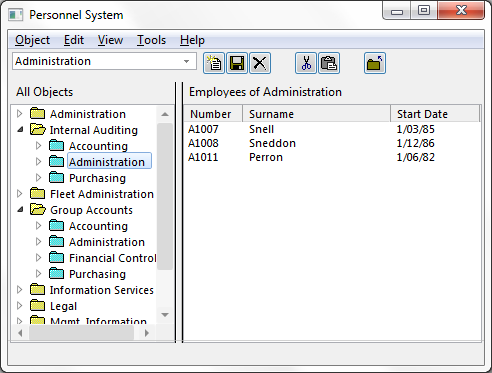Select employee row A1008 Sneddon
This screenshot has width=492, height=373.
click(332, 143)
